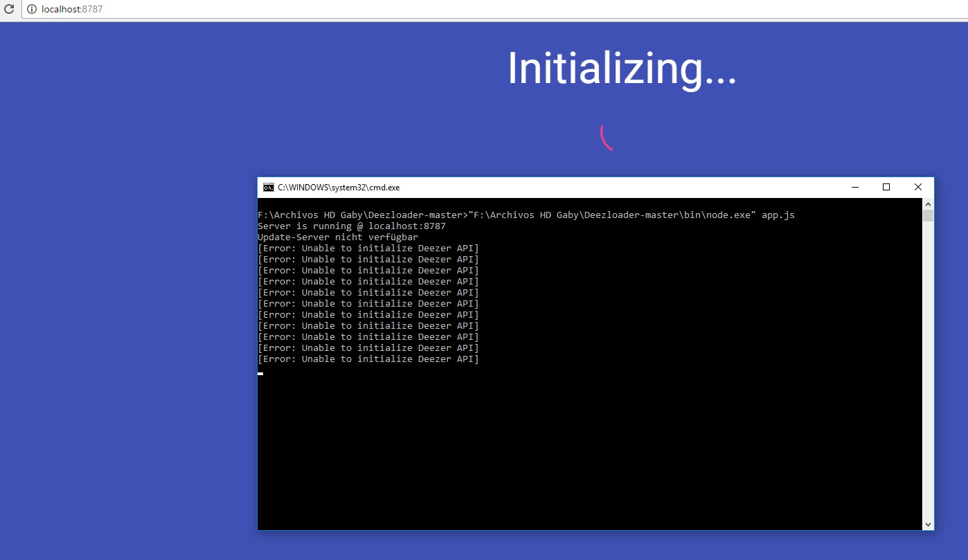Click the pink loading spinner
This screenshot has width=968, height=560.
pos(606,138)
